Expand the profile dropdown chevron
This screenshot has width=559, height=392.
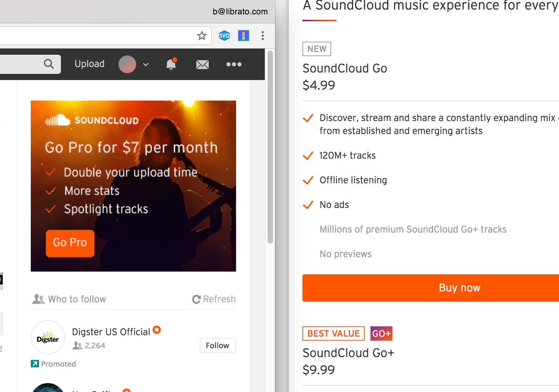(145, 65)
